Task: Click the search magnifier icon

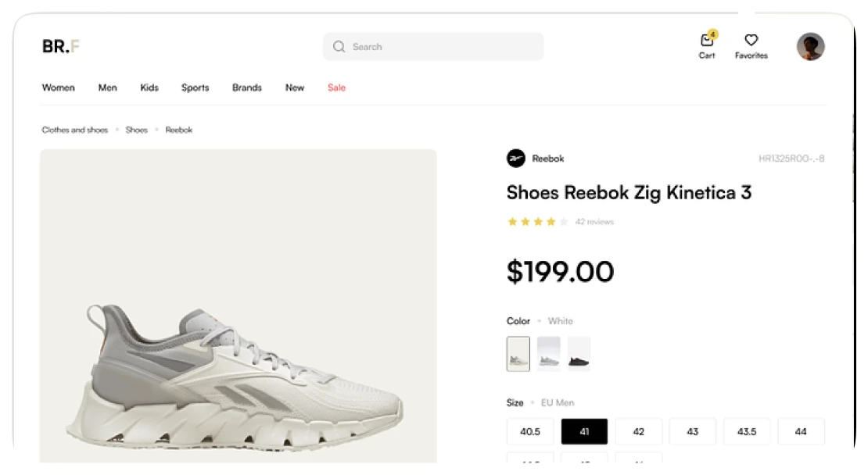Action: click(339, 47)
